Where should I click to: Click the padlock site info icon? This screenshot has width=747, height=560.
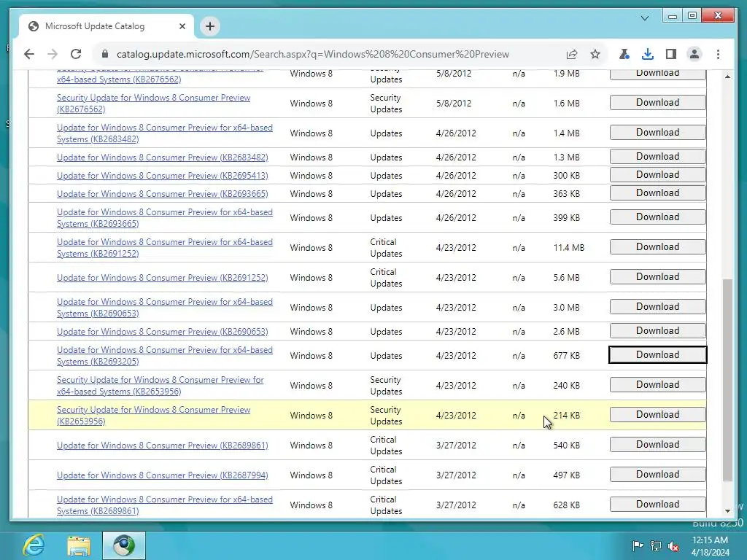point(105,54)
